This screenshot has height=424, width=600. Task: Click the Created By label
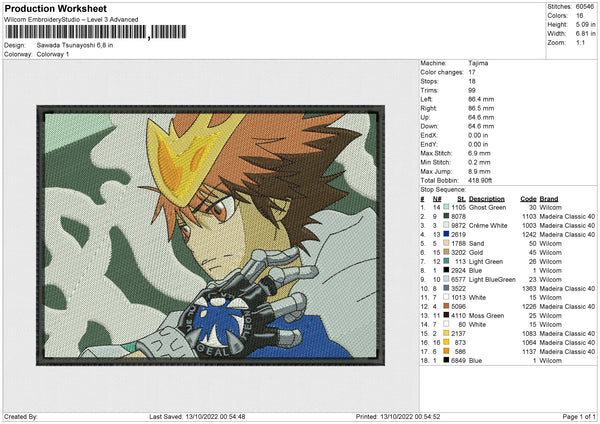(x=21, y=417)
